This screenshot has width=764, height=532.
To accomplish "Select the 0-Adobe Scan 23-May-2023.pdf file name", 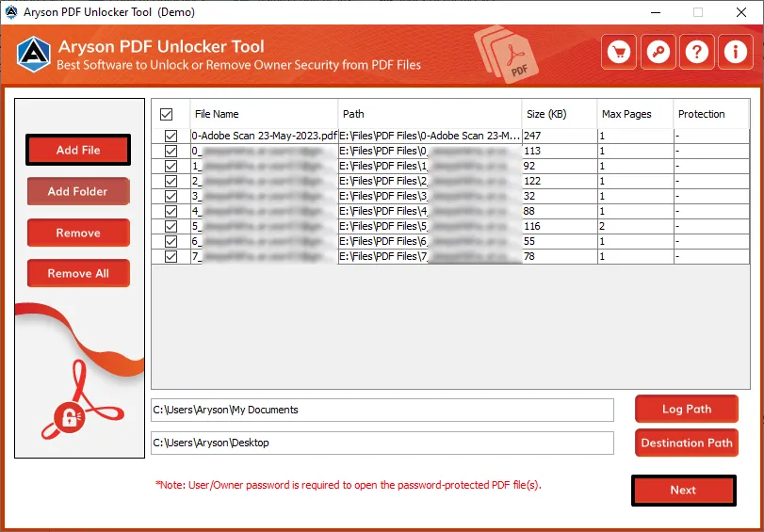I will tap(264, 136).
